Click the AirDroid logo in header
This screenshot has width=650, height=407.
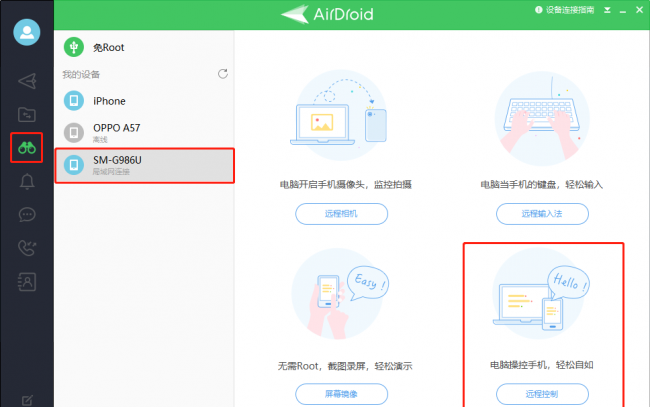[x=327, y=14]
